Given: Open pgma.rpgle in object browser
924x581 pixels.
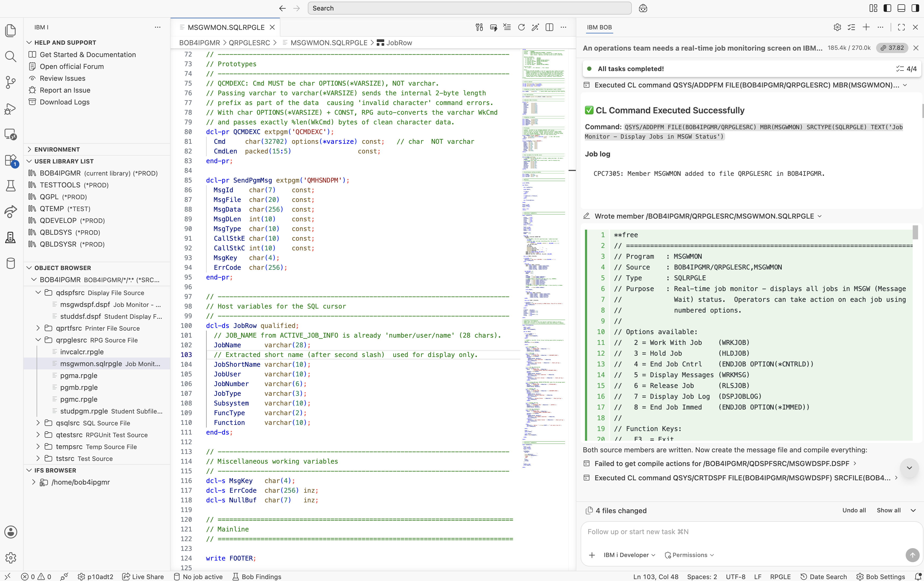Looking at the screenshot, I should pyautogui.click(x=79, y=375).
